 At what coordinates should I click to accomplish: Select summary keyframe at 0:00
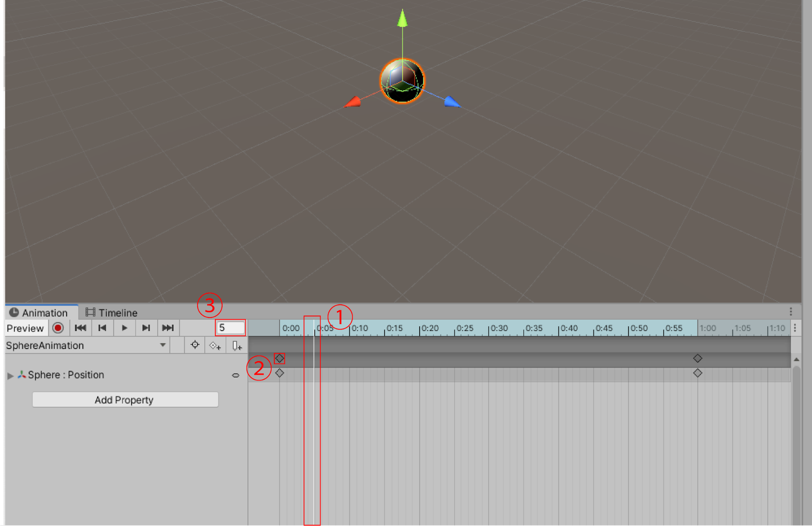tap(279, 358)
